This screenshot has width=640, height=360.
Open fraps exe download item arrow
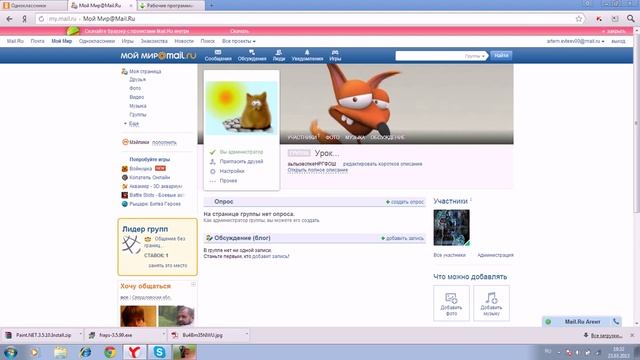click(164, 335)
